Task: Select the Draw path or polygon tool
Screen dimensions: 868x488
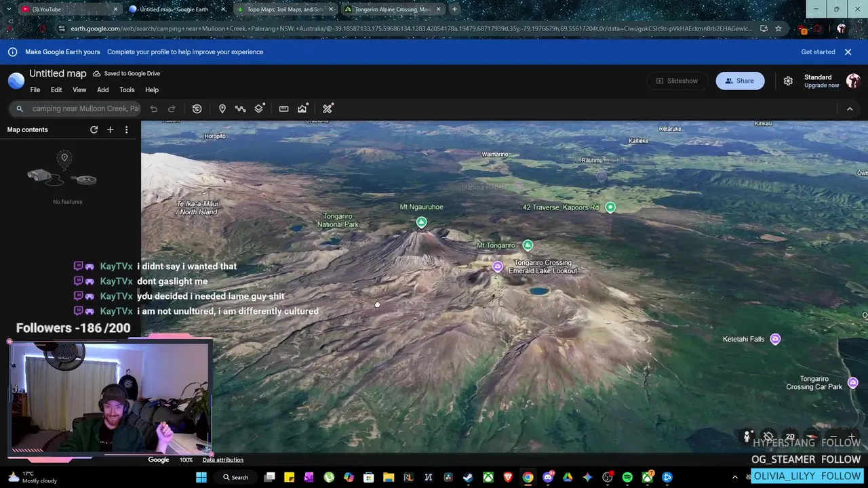Action: (240, 108)
